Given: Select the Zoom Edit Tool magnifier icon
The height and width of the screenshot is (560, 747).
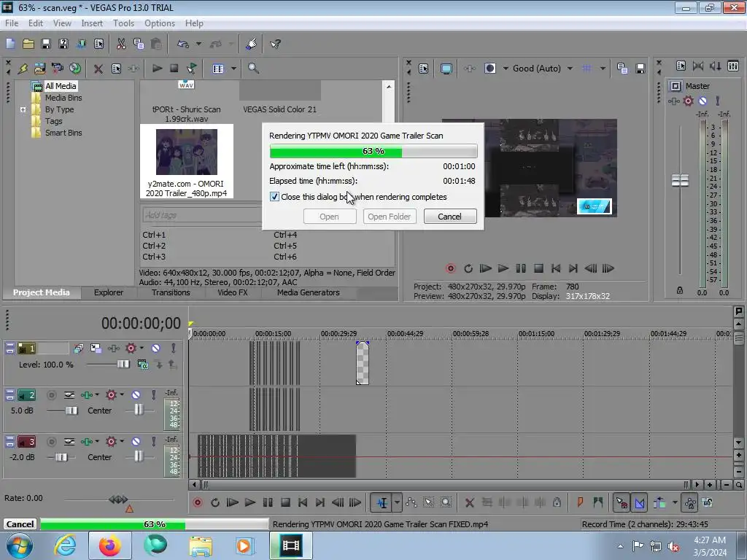Looking at the screenshot, I should (x=446, y=502).
